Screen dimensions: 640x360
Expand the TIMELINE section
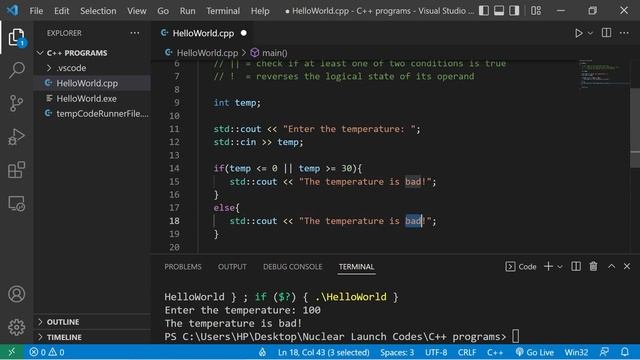(x=64, y=337)
